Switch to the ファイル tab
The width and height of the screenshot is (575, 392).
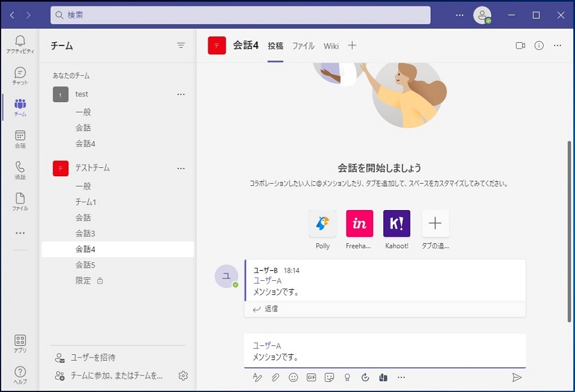point(303,46)
